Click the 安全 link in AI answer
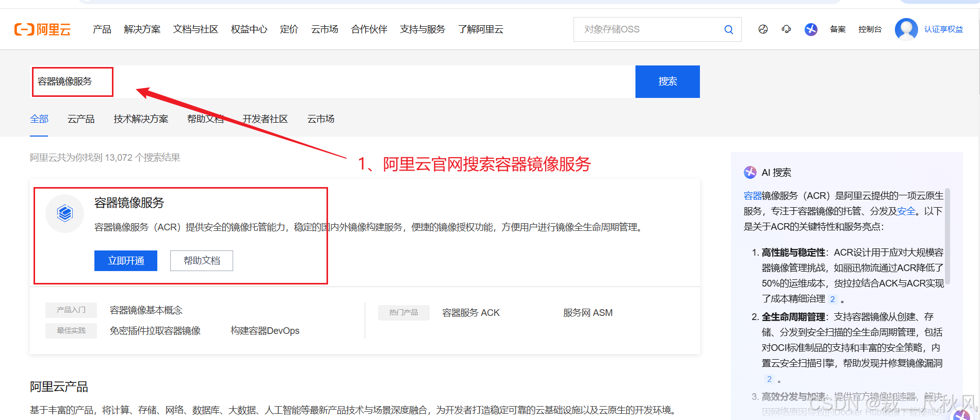Image resolution: width=980 pixels, height=420 pixels. click(x=906, y=211)
